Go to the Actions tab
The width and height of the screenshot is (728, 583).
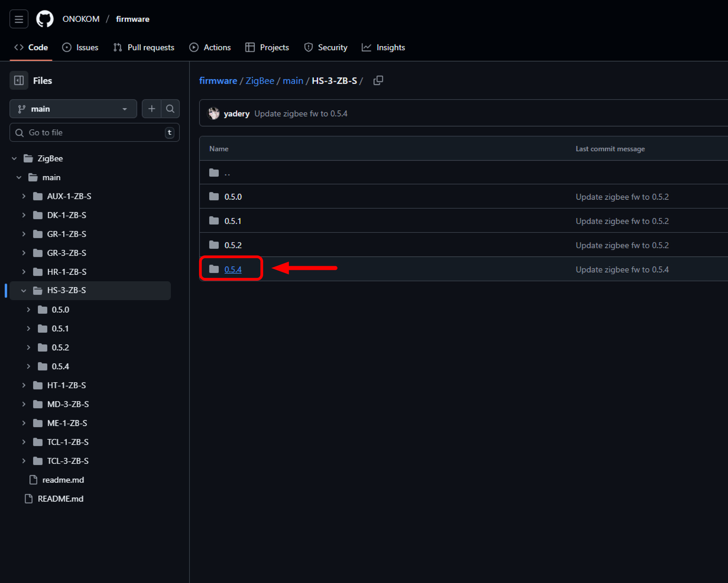[210, 48]
